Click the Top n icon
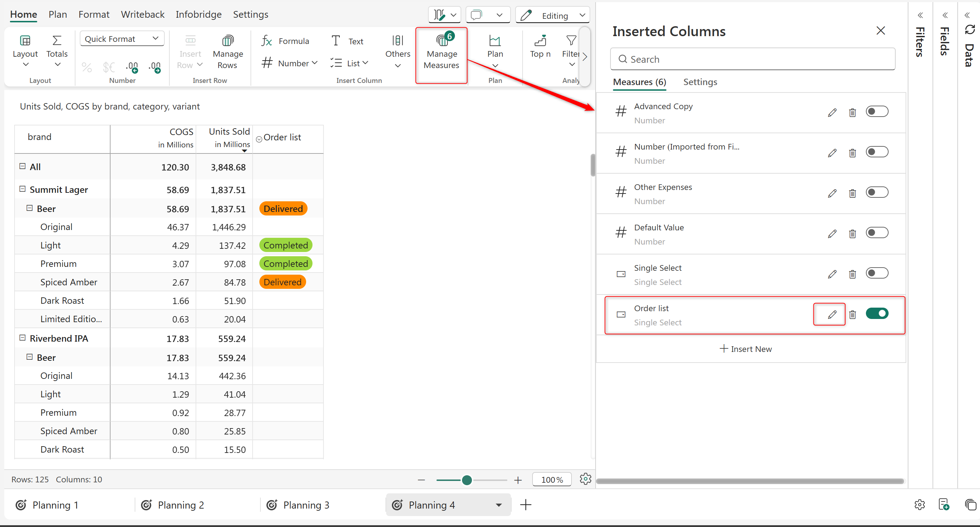The image size is (980, 527). (540, 41)
